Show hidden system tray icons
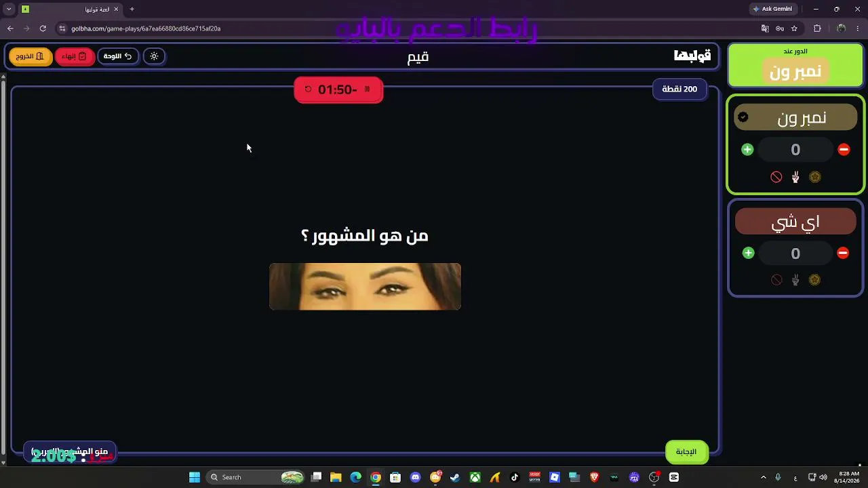Image resolution: width=868 pixels, height=488 pixels. [764, 477]
